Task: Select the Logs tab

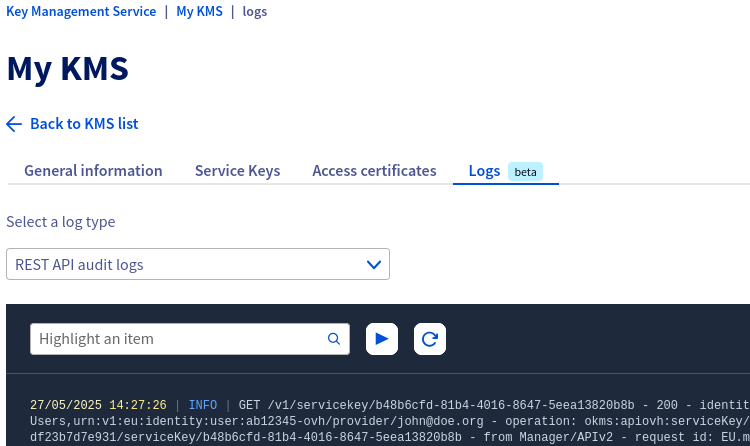Action: tap(484, 171)
